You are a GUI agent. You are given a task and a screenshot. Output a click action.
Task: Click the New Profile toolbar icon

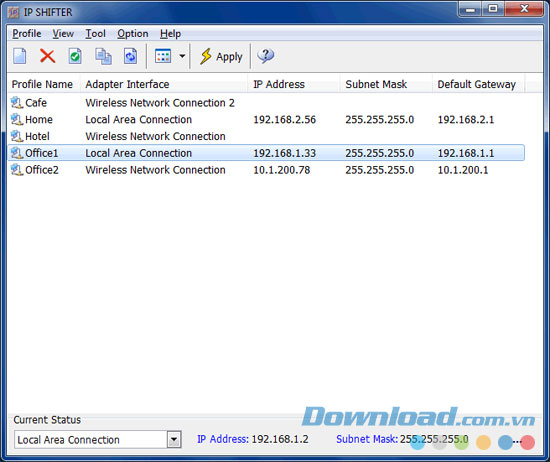[x=20, y=56]
